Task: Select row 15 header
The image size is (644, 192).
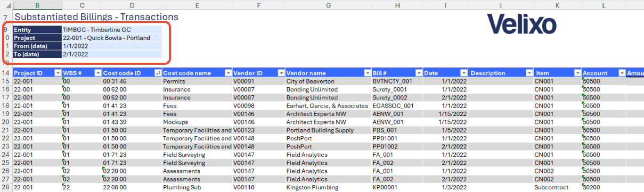Action: pos(5,81)
